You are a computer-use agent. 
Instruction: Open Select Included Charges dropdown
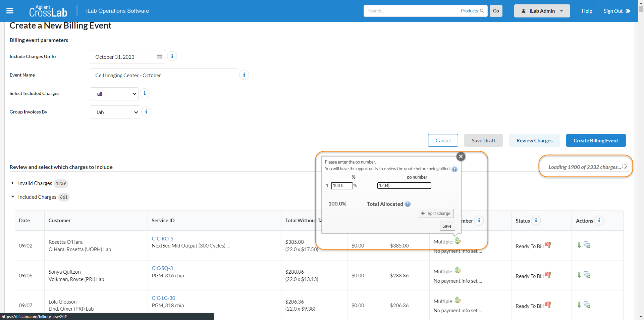point(114,94)
